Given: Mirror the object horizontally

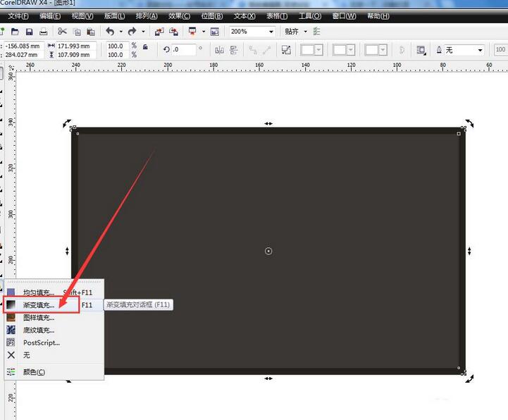Looking at the screenshot, I should (219, 50).
